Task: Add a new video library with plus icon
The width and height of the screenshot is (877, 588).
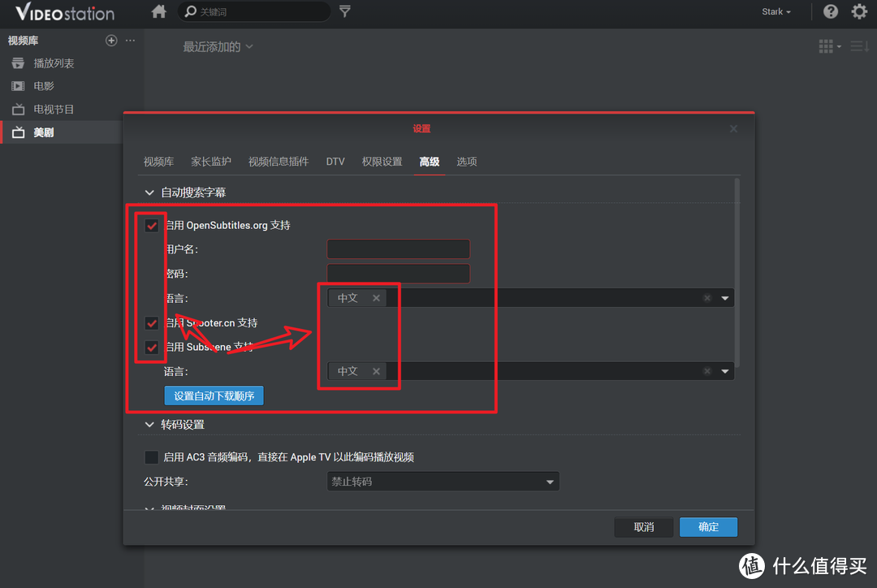Action: pos(111,41)
